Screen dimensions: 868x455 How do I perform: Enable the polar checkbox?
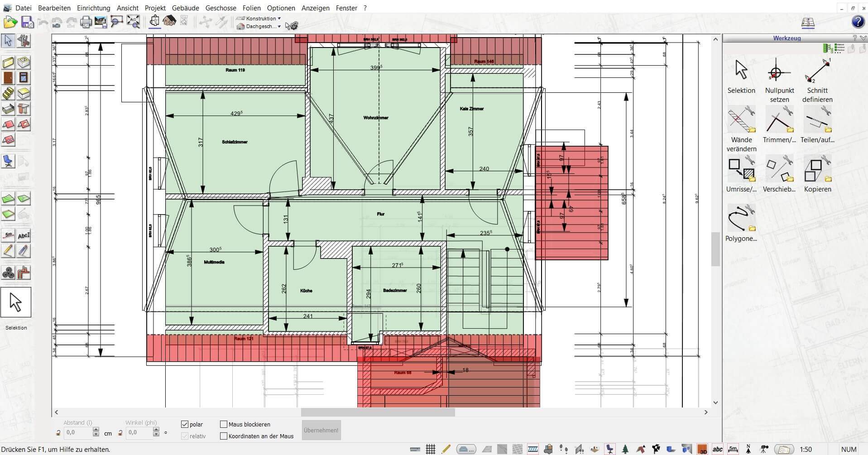tap(185, 424)
